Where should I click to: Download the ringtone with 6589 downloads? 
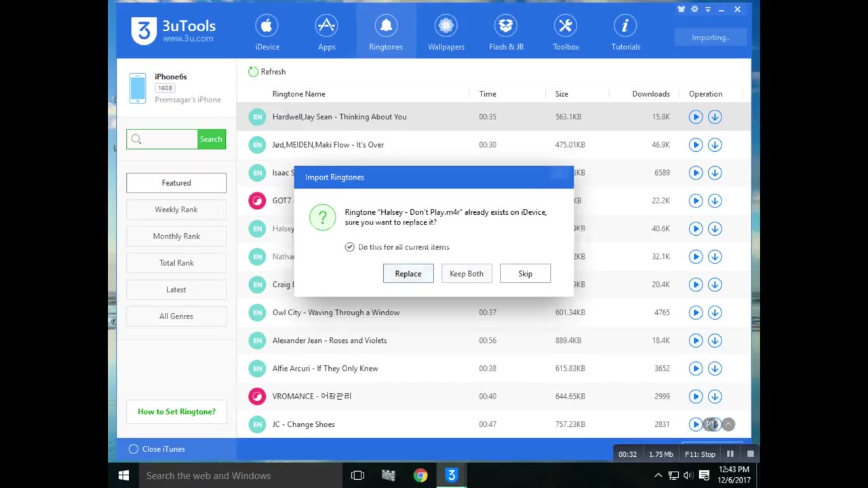715,173
